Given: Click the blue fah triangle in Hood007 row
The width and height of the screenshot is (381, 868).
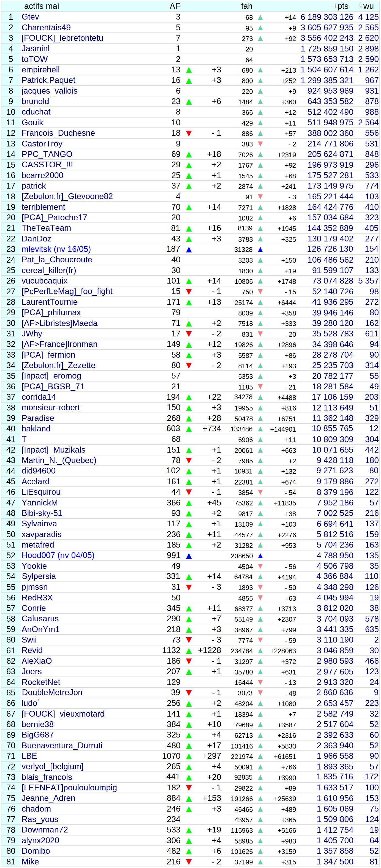Looking at the screenshot, I should [260, 556].
